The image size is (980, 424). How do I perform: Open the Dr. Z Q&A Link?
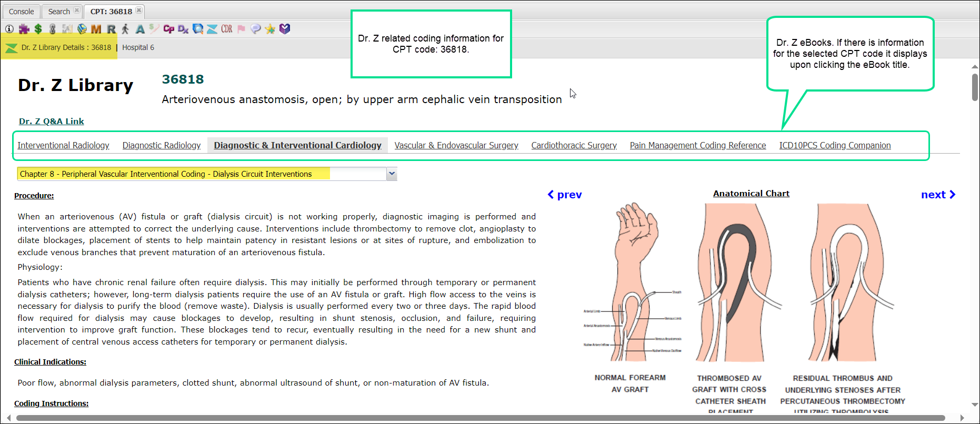pos(52,122)
